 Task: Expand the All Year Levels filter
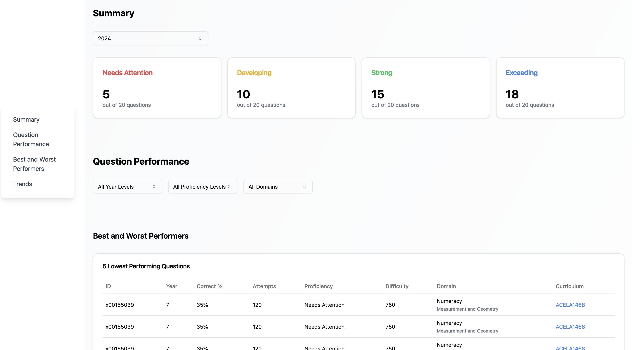point(127,187)
